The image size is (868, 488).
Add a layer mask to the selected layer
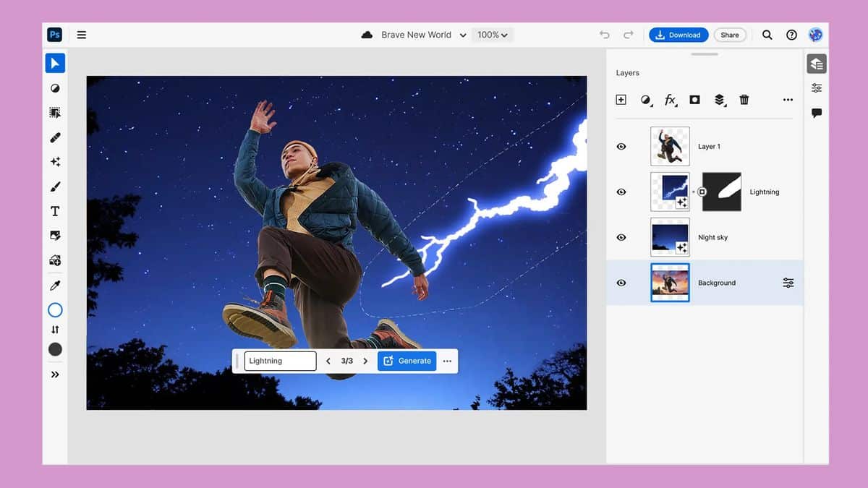694,100
